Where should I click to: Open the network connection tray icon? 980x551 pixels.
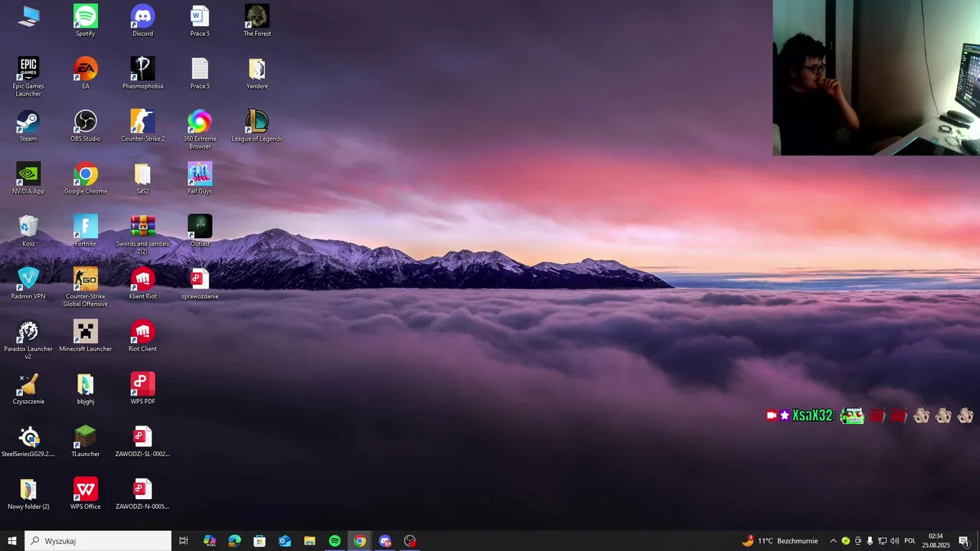(x=882, y=541)
